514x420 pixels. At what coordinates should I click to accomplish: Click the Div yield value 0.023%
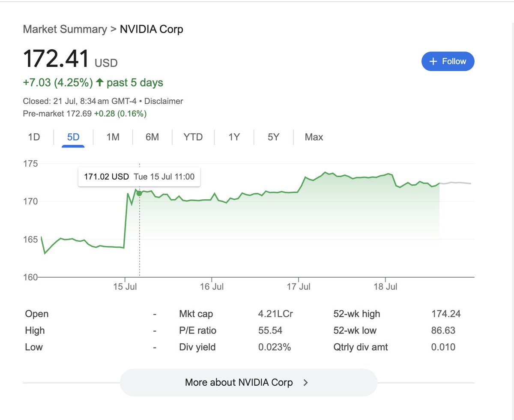(275, 348)
